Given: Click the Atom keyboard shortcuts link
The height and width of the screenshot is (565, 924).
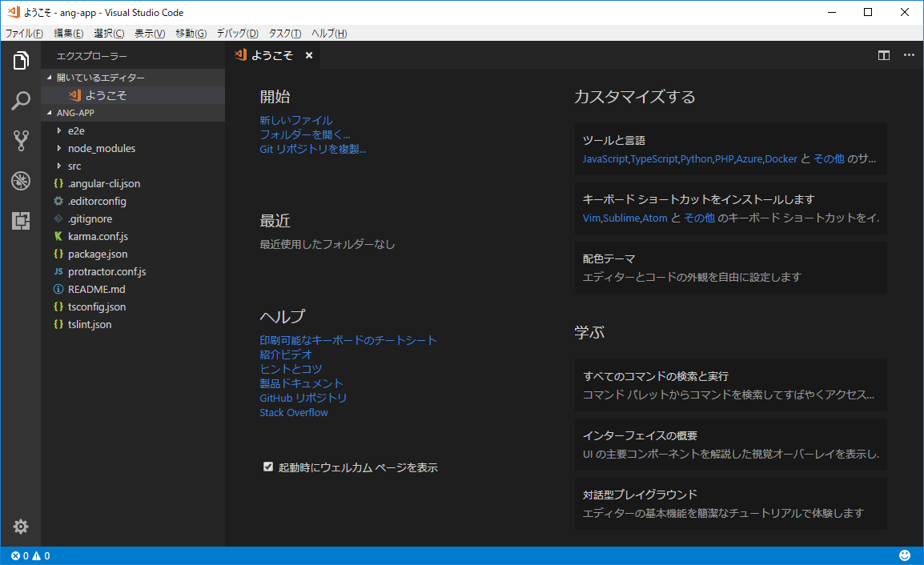Looking at the screenshot, I should (655, 218).
